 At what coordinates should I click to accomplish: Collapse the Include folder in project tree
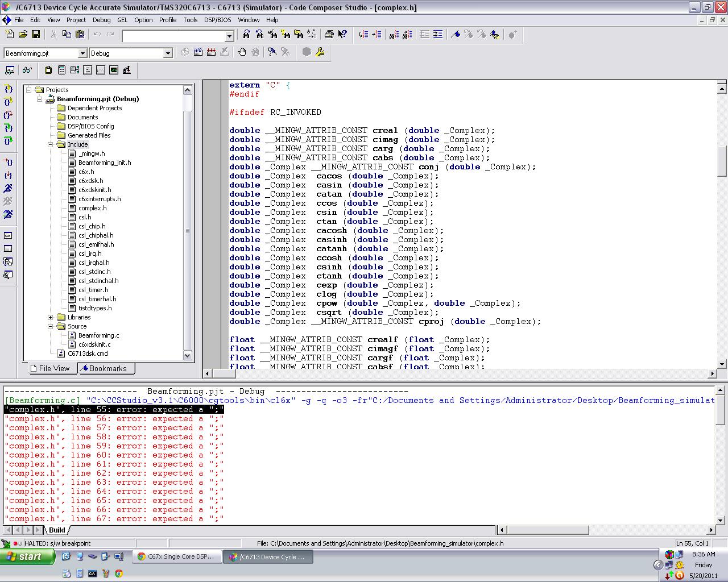point(50,144)
